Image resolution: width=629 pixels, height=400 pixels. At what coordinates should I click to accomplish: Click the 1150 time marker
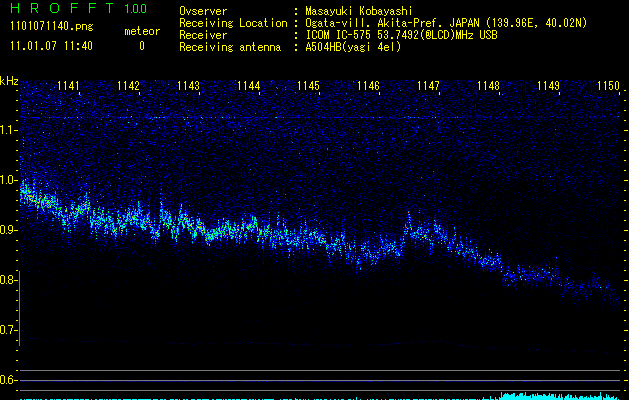[609, 86]
